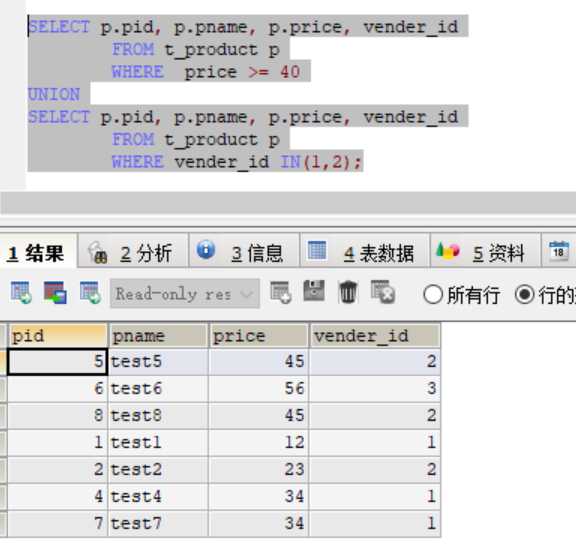This screenshot has width=576, height=549.
Task: Select the price cell showing 23
Action: click(x=258, y=470)
